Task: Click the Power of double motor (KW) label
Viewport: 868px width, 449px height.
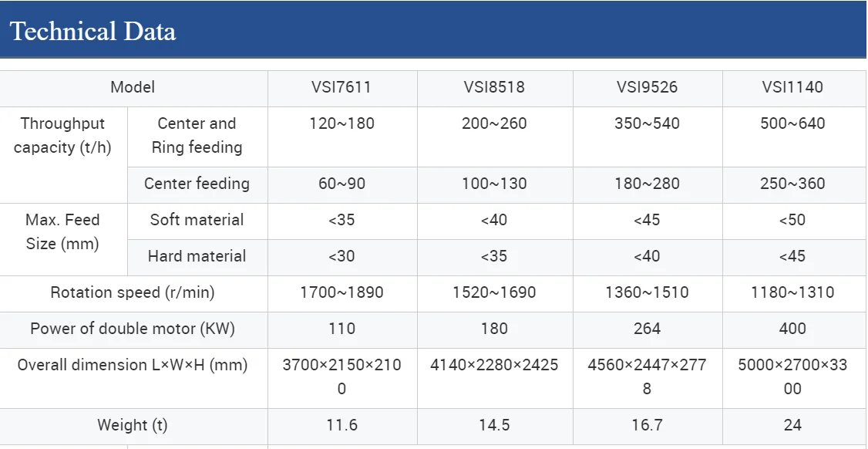Action: (x=133, y=329)
